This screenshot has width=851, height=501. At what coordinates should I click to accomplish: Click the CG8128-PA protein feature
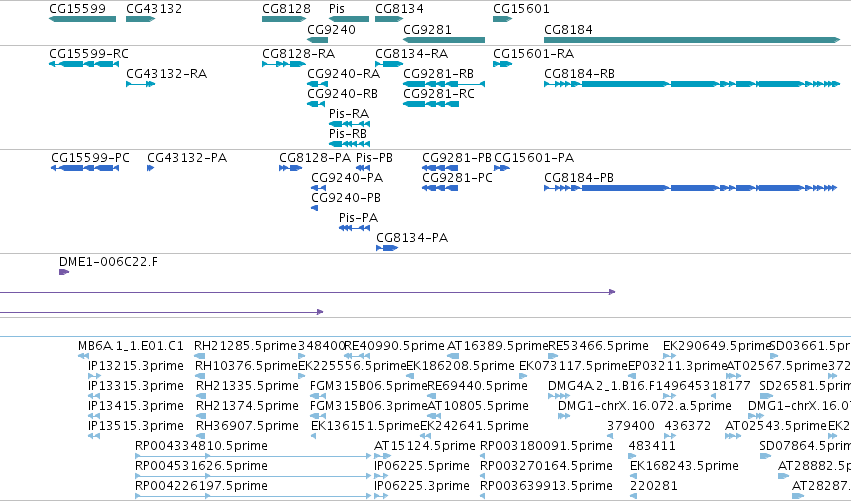point(290,168)
